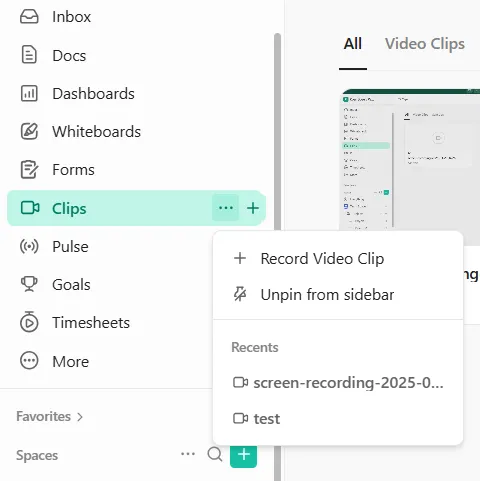Switch to the Video Clips tab
480x481 pixels.
click(x=425, y=44)
